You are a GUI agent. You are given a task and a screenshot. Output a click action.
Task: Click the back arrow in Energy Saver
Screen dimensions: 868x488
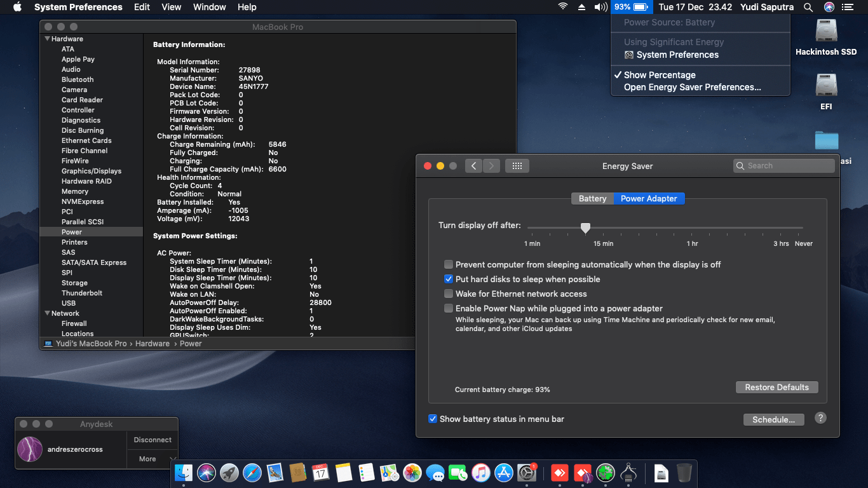point(473,166)
